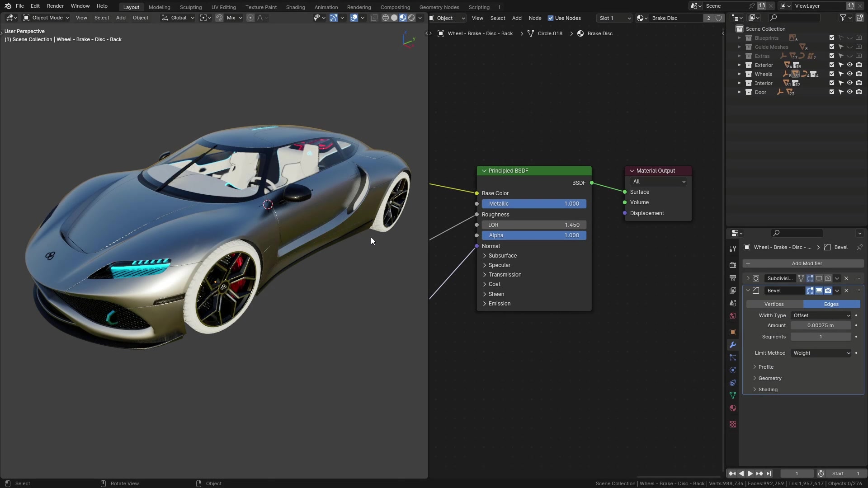
Task: Switch to the UV Editing workspace tab
Action: [x=223, y=7]
